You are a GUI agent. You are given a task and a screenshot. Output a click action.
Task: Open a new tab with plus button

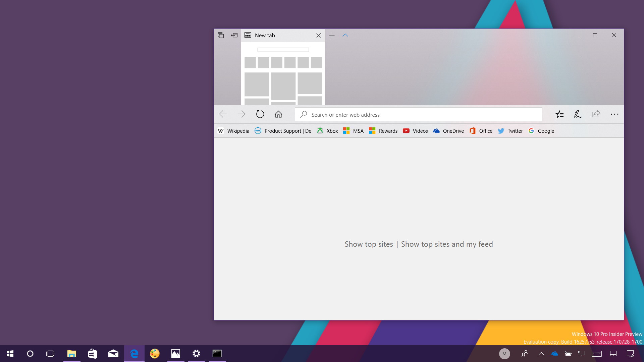pyautogui.click(x=332, y=35)
